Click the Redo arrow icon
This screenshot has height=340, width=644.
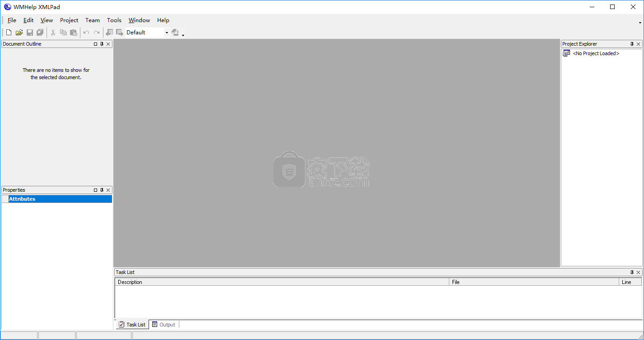(97, 33)
